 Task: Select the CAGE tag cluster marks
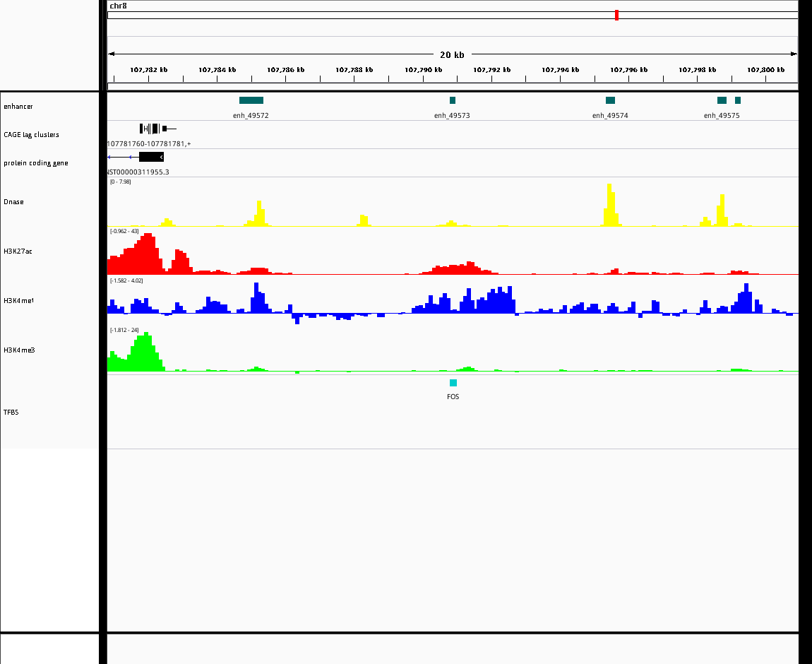[x=158, y=129]
